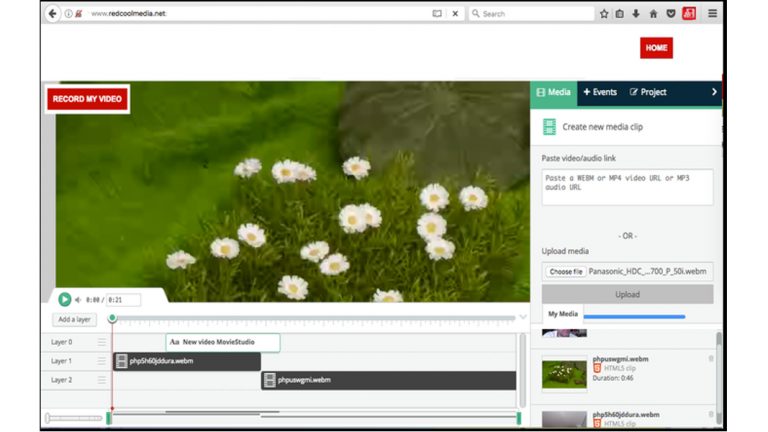Viewport: 768px width, 432px height.
Task: Click the grey Upload button
Action: pyautogui.click(x=627, y=294)
